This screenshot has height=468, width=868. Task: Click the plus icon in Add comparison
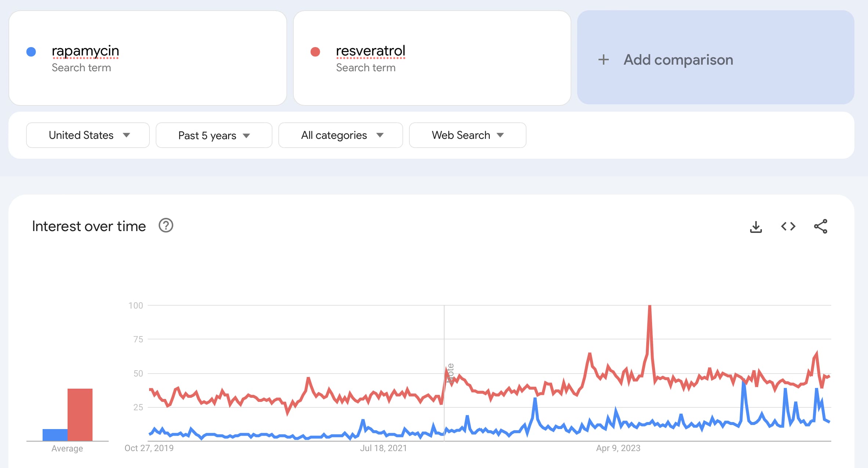(x=603, y=60)
